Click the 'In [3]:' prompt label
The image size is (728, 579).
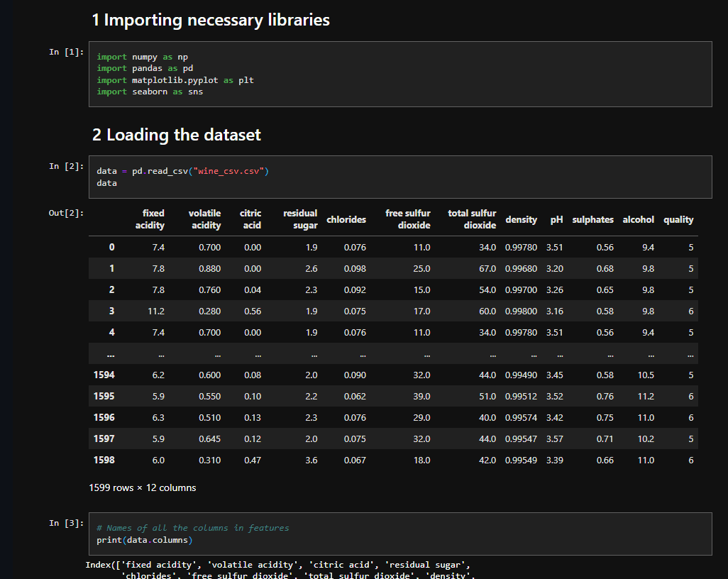[67, 523]
